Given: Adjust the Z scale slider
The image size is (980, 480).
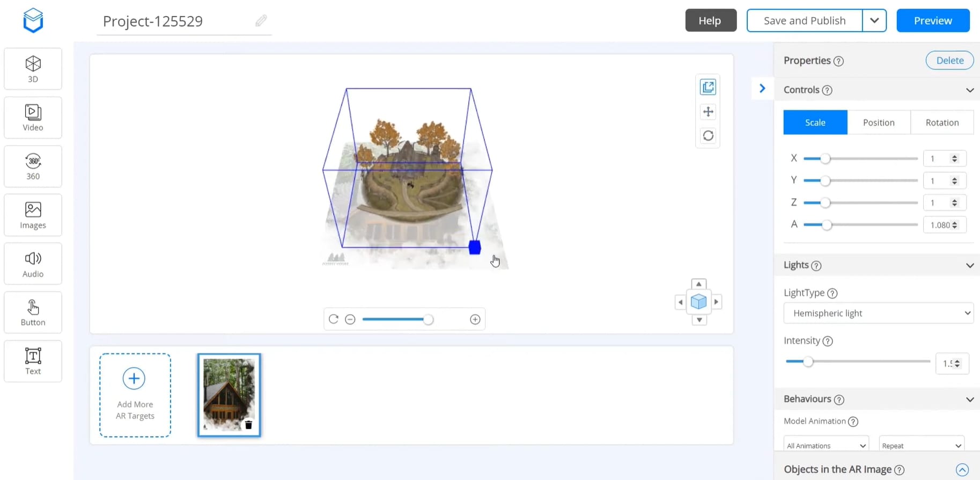Looking at the screenshot, I should point(860,202).
